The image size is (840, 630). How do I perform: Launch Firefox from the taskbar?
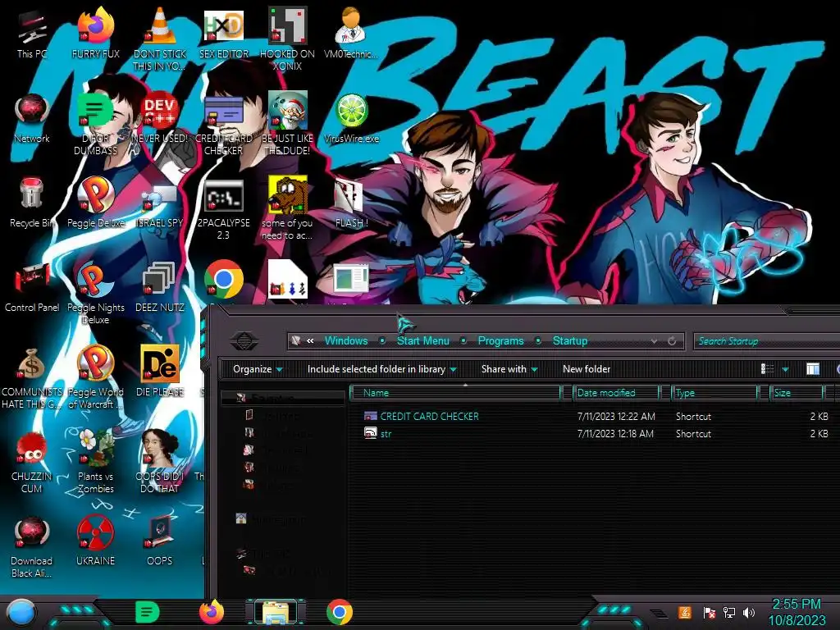[212, 612]
